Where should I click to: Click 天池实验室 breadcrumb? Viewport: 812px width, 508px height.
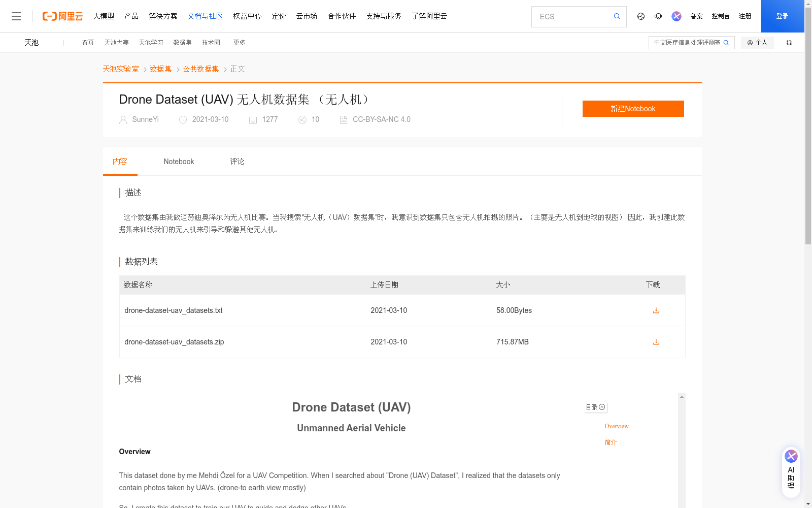click(121, 69)
